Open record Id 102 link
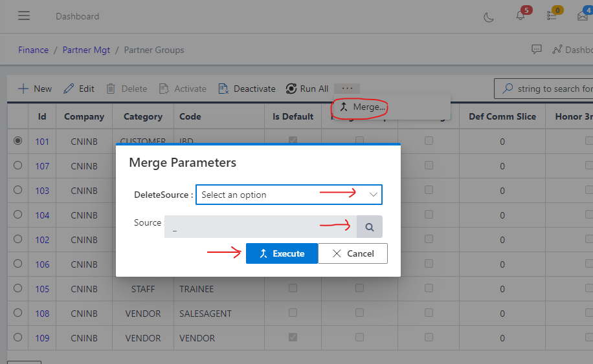The image size is (593, 364). 42,240
